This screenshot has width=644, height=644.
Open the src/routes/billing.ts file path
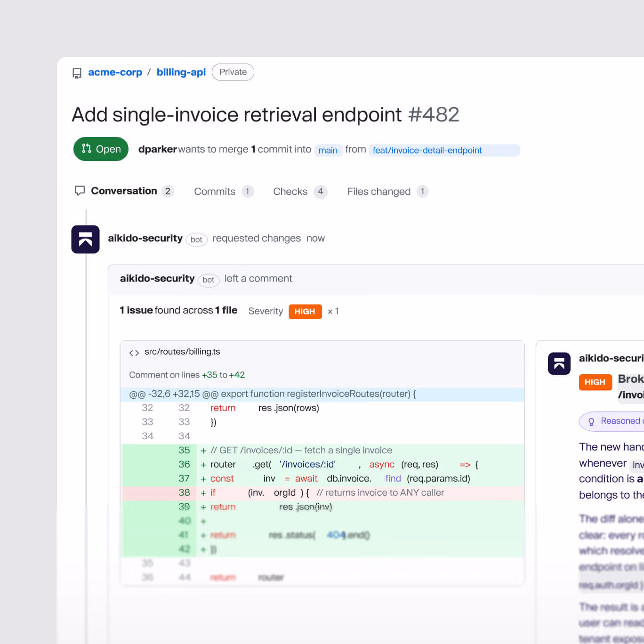click(x=182, y=352)
